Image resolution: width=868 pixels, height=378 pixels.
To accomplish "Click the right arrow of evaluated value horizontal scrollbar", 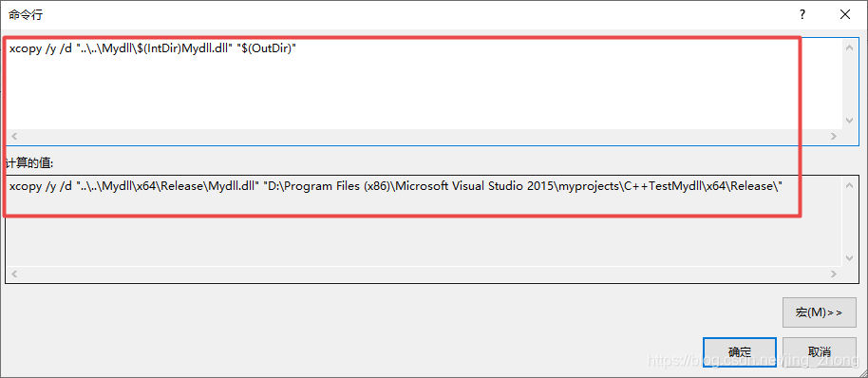I will [834, 274].
